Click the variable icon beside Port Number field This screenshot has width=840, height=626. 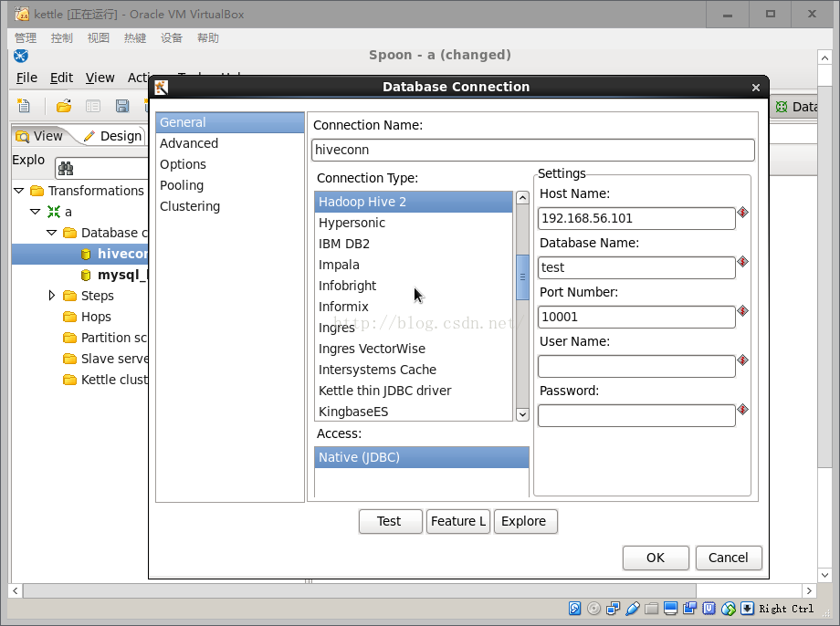tap(742, 311)
